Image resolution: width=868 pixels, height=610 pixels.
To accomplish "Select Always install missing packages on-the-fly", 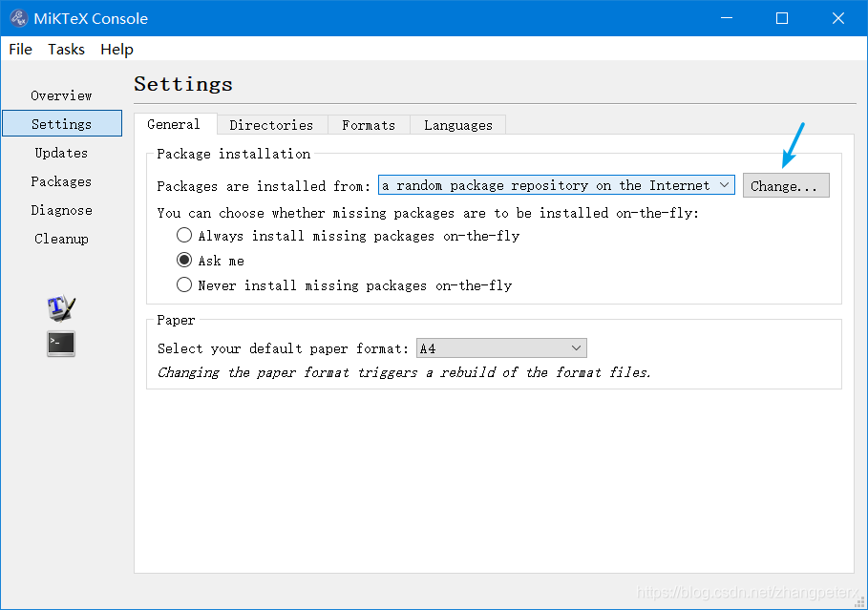I will [x=348, y=236].
